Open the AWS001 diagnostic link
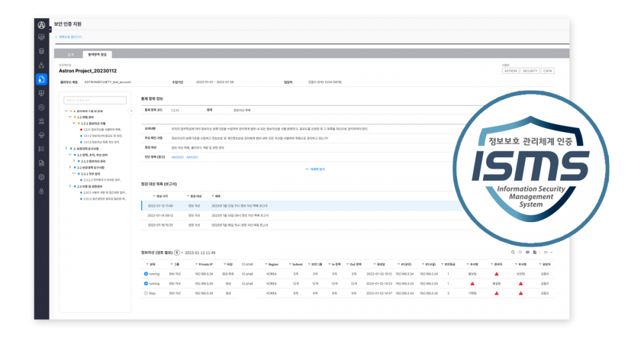Viewport: 644px width, 338px height. [x=192, y=157]
